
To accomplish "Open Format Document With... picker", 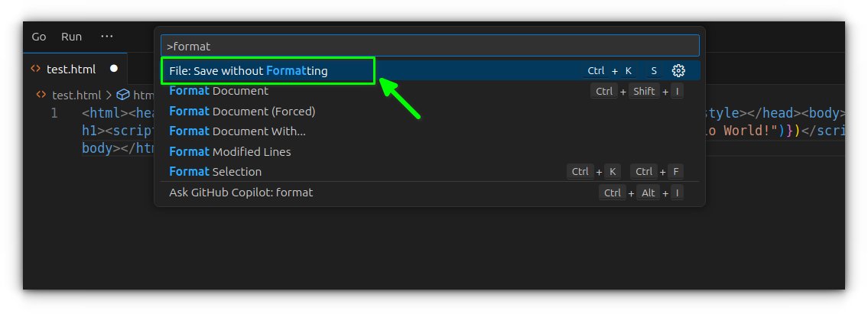I will click(237, 131).
